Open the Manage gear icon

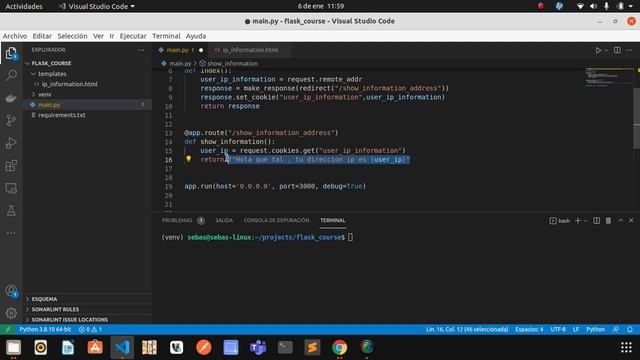click(11, 313)
